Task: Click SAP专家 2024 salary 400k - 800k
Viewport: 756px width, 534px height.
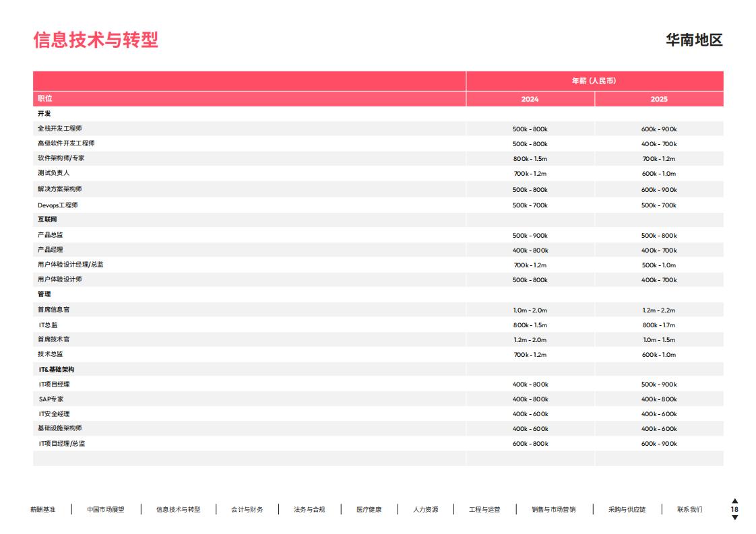Action: (530, 399)
